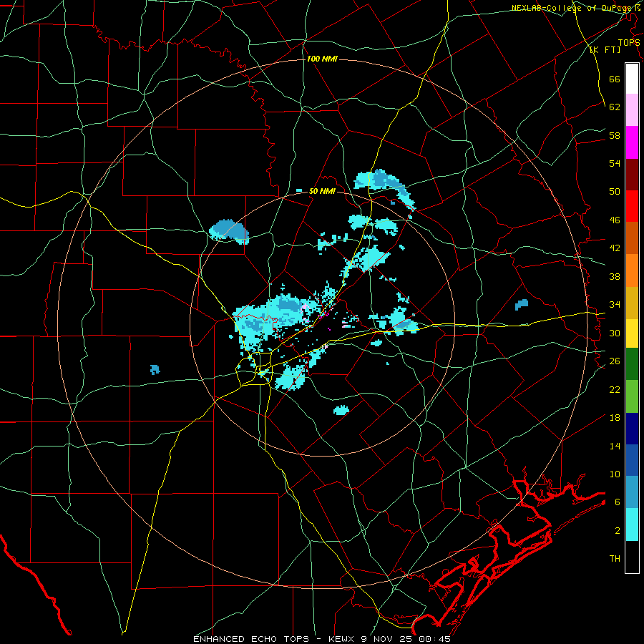
Task: Click the TH label on the legend
Action: point(615,559)
